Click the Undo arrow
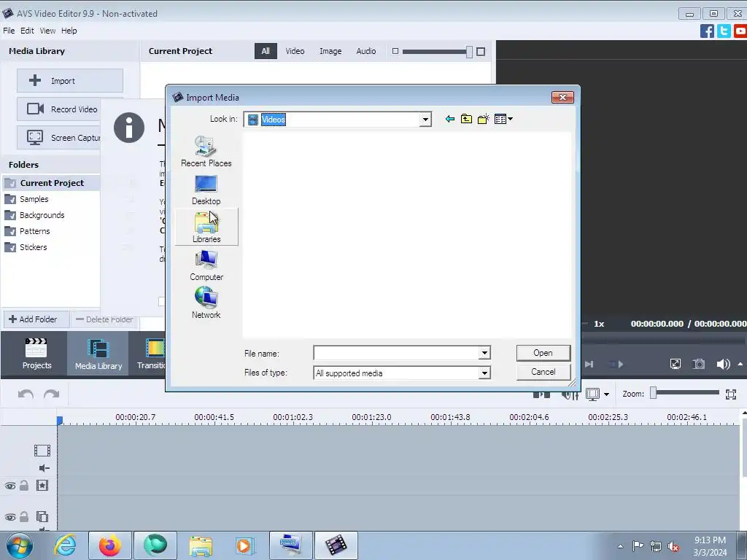747x560 pixels. point(26,394)
